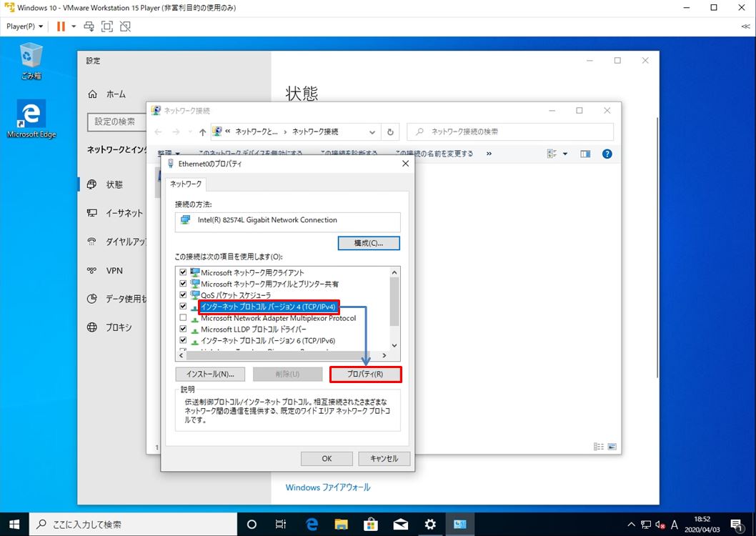756x536 pixels.
Task: Show hidden system tray icons
Action: pos(631,525)
